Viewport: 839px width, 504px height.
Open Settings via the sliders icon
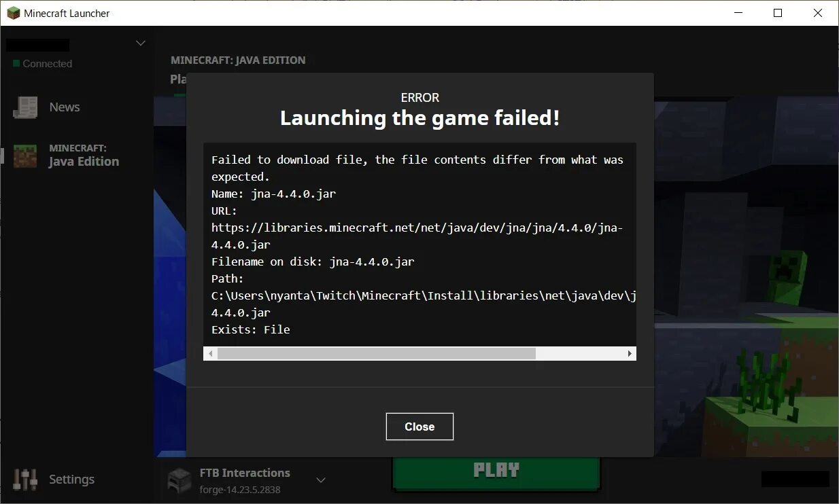[26, 480]
